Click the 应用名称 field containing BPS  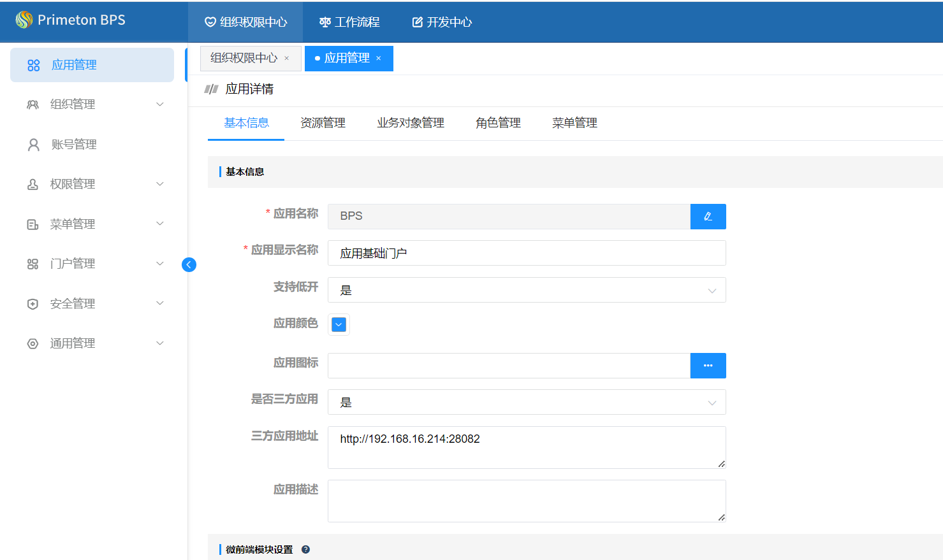coord(509,217)
